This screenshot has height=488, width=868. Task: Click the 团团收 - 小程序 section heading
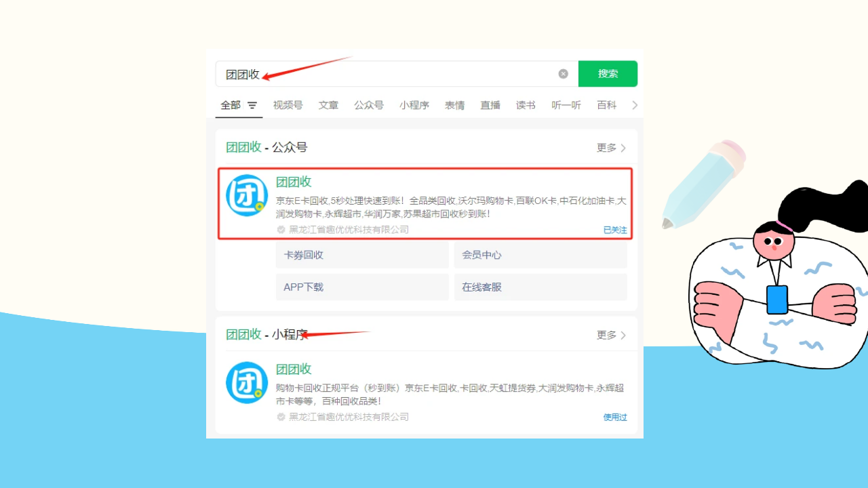click(x=267, y=334)
